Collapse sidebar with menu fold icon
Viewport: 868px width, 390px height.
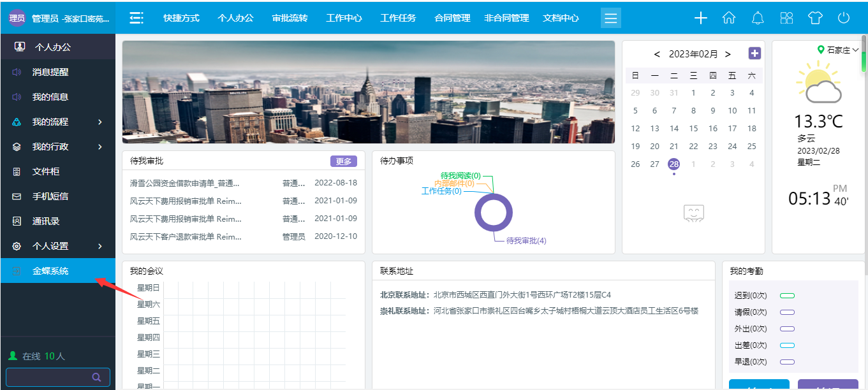(x=136, y=18)
